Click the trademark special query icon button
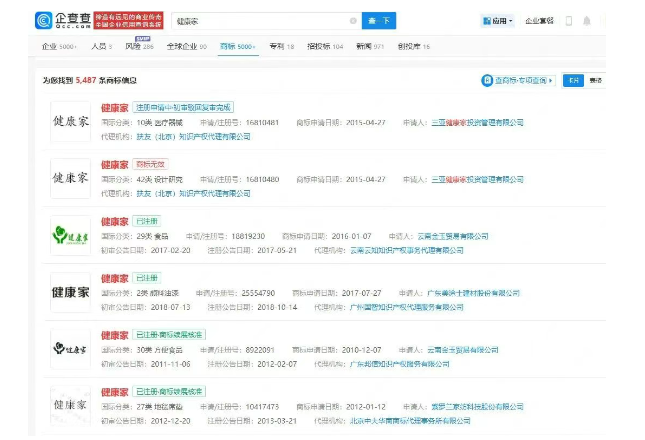 click(487, 80)
